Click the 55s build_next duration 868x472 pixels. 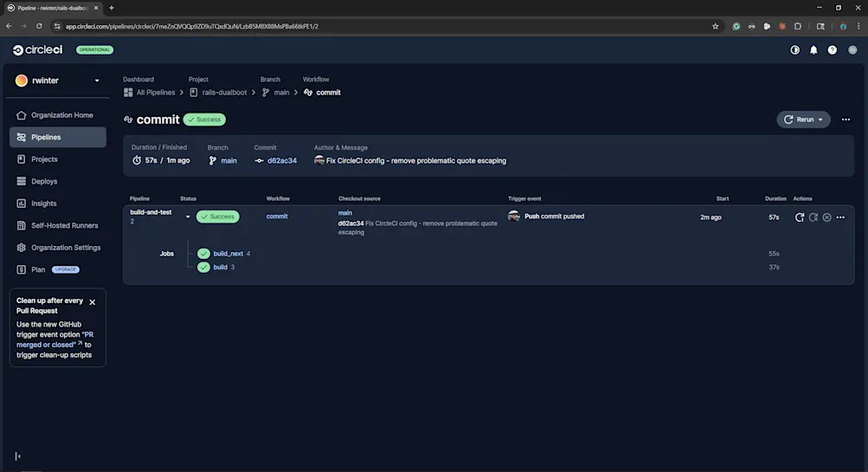click(x=774, y=254)
